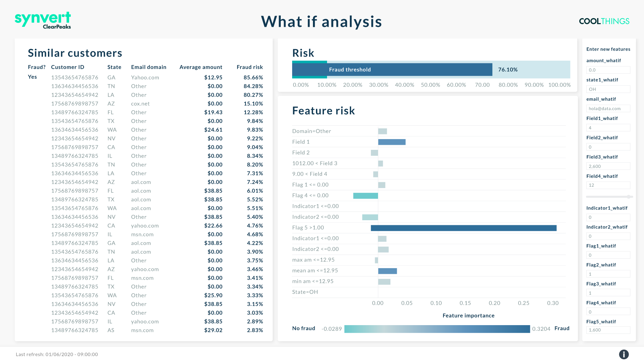Select the Flag 1 <= 0.00 label

(310, 185)
